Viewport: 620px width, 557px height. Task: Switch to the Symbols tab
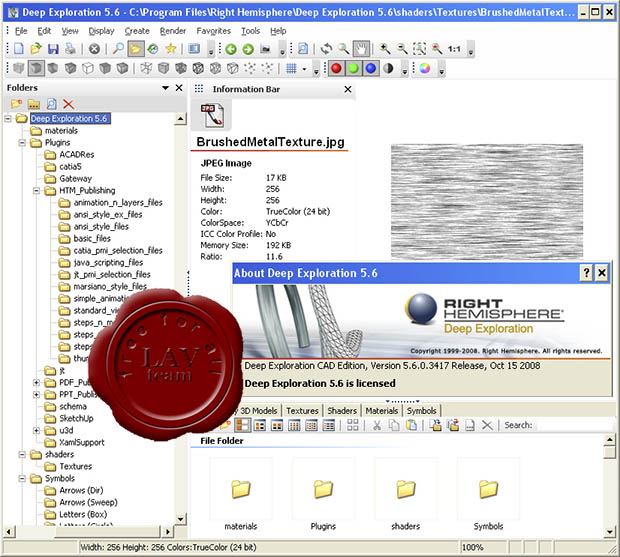coord(422,411)
